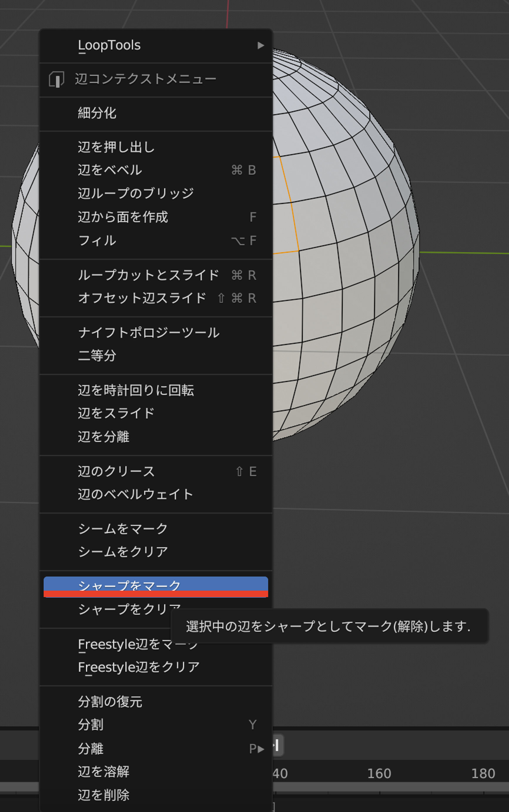Select 辺のベベルウェイト
This screenshot has width=509, height=812.
(x=155, y=495)
